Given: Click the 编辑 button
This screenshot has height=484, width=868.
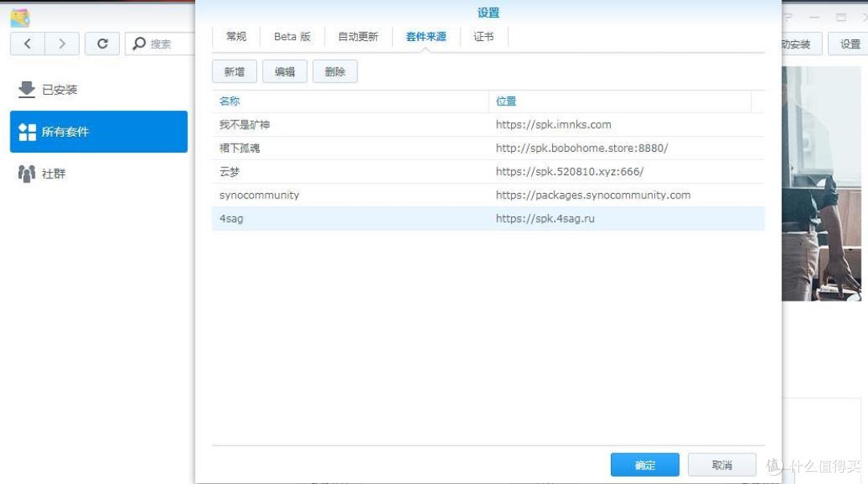Looking at the screenshot, I should pos(285,72).
